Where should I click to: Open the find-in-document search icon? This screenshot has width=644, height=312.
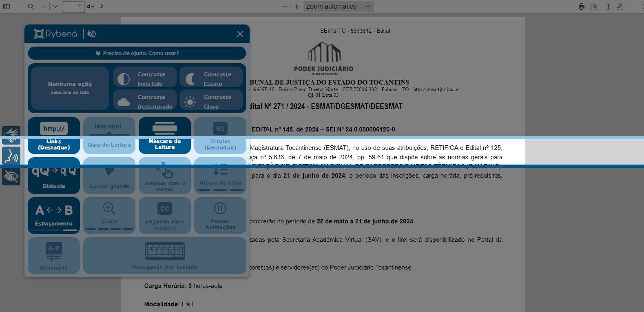[x=31, y=7]
